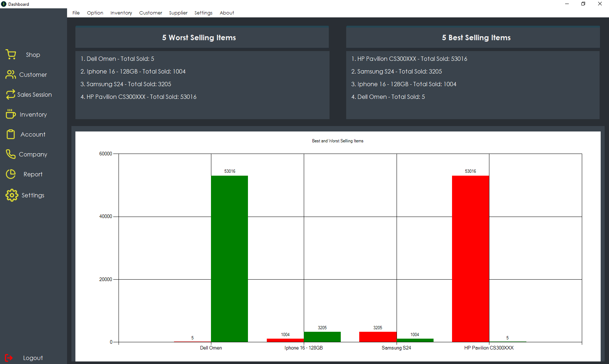The image size is (609, 364).
Task: Open Customer via the people icon
Action: click(11, 75)
